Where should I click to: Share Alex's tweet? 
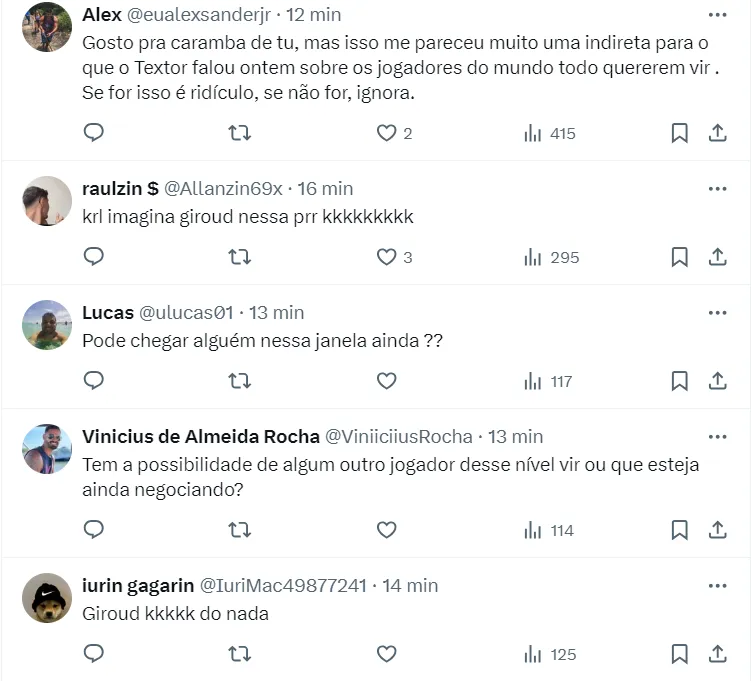(x=717, y=133)
